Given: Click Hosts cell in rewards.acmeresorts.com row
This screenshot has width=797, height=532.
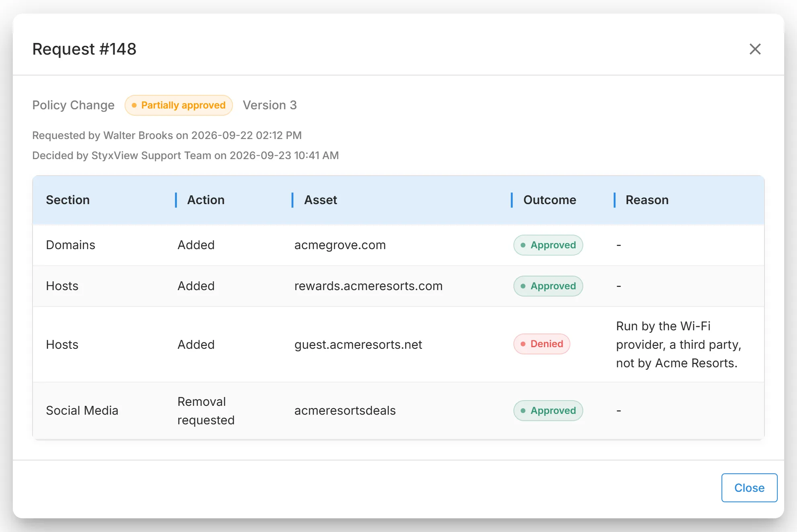Looking at the screenshot, I should click(x=62, y=286).
